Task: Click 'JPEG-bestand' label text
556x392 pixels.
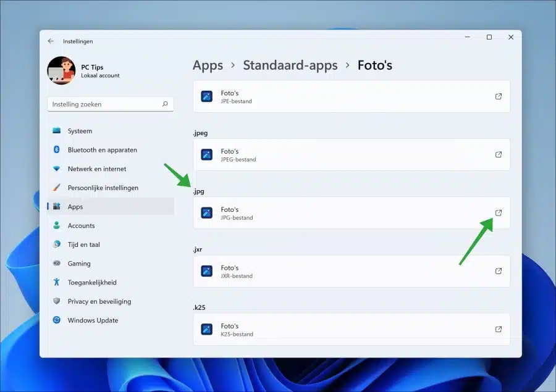Action: [238, 159]
